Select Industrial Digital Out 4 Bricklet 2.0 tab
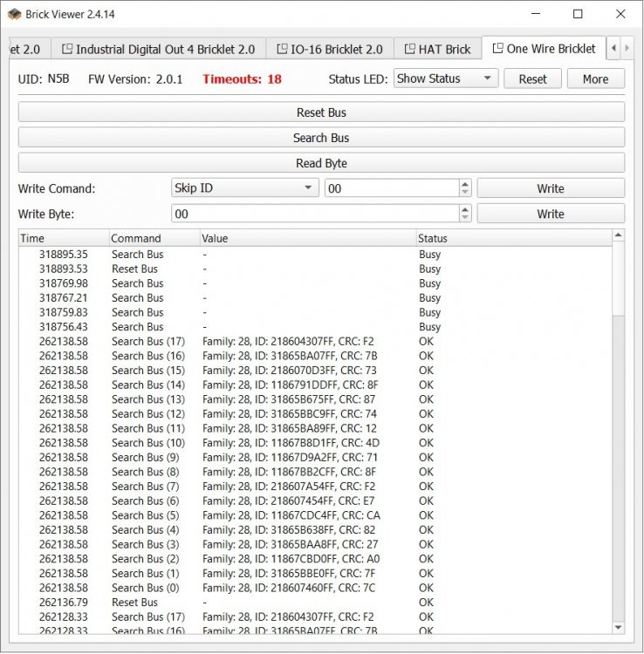644x654 pixels. [157, 49]
